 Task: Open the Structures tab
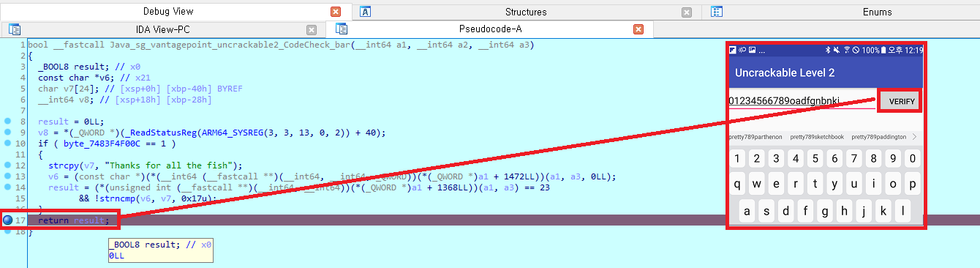click(x=525, y=12)
